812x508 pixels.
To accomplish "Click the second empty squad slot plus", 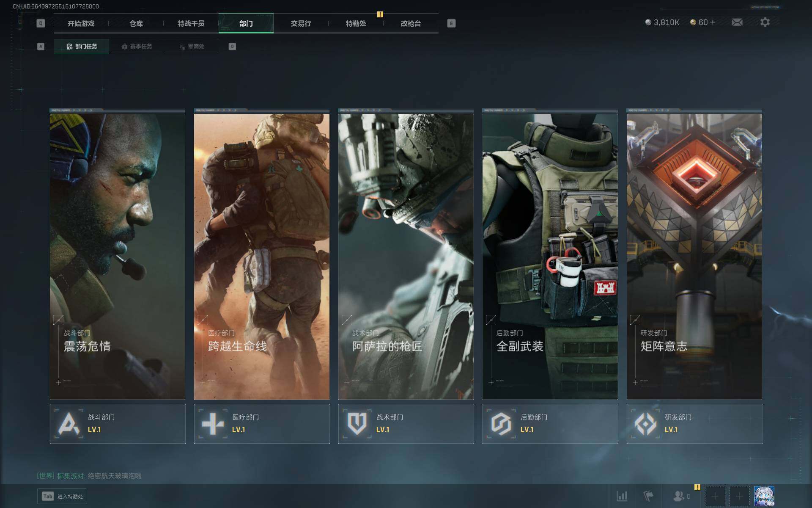I will 739,496.
